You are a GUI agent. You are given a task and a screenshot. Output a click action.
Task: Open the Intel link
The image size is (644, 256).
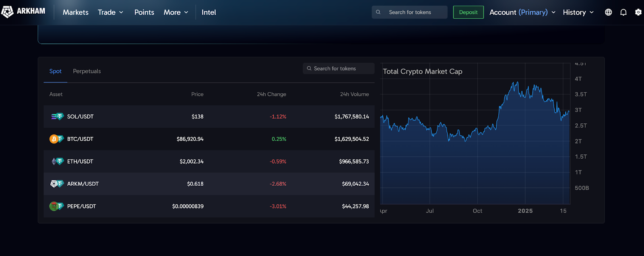[208, 12]
